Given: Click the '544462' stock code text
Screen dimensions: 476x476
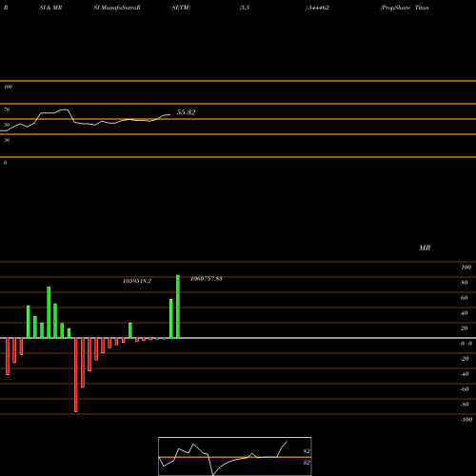Looking at the screenshot, I should coord(318,8).
